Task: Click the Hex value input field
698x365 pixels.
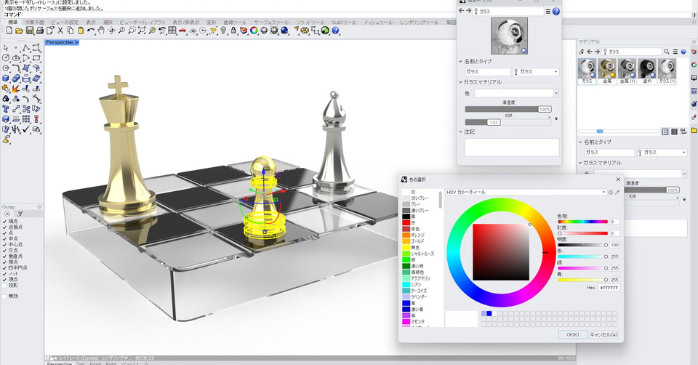Action: point(609,288)
